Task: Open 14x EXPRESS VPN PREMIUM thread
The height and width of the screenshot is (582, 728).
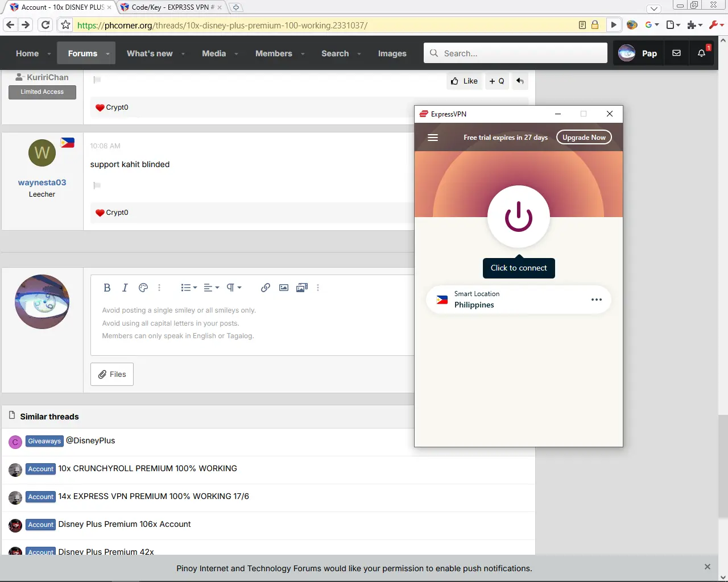Action: [x=154, y=496]
